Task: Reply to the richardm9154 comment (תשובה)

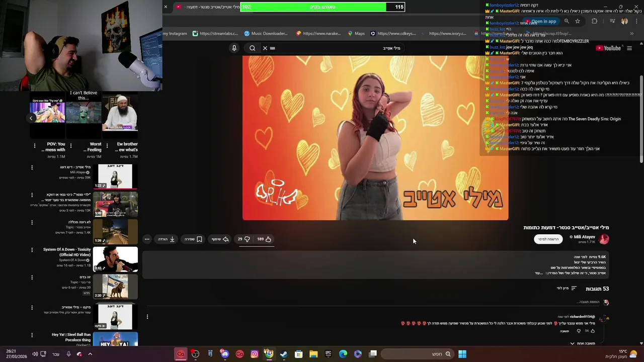Action: pyautogui.click(x=565, y=331)
